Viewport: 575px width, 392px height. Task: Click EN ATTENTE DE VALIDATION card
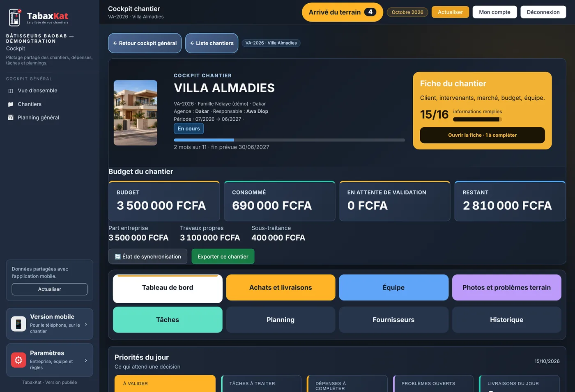point(395,201)
